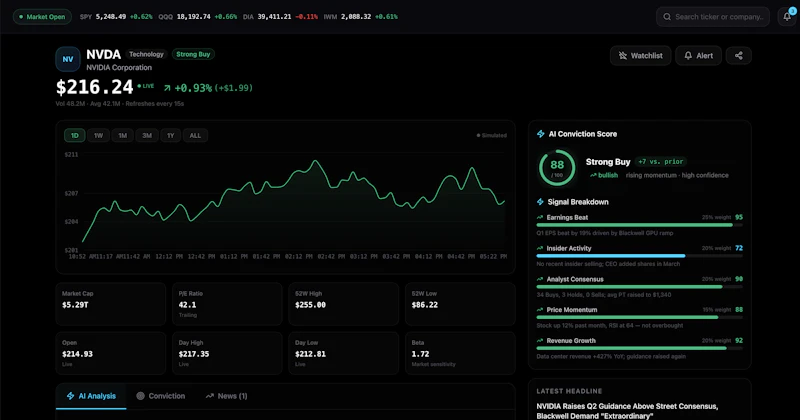Select the ALL chart range

pyautogui.click(x=195, y=135)
